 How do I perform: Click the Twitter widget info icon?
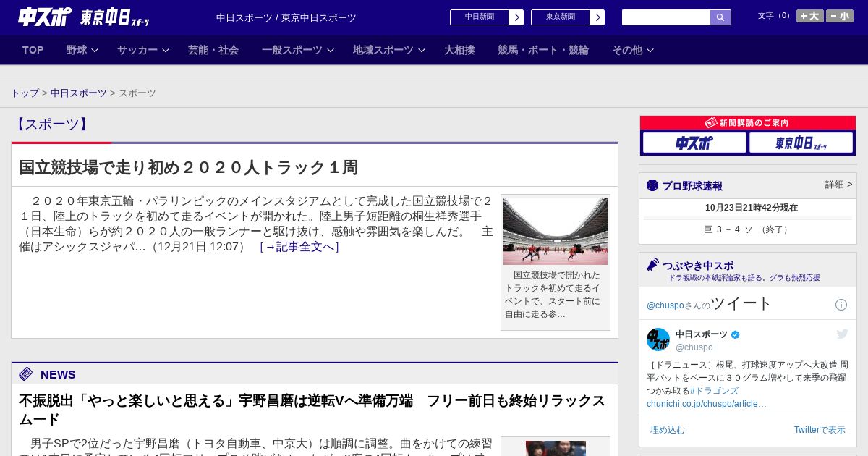click(841, 305)
